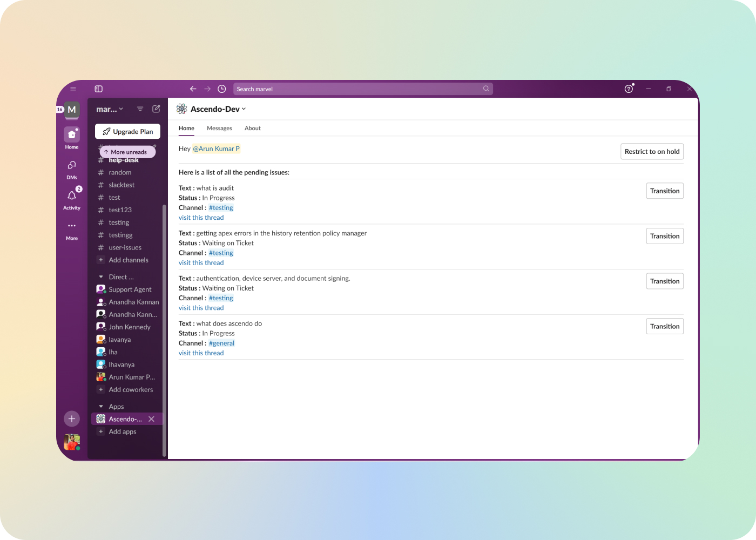Click the plus create button in rail

(72, 419)
